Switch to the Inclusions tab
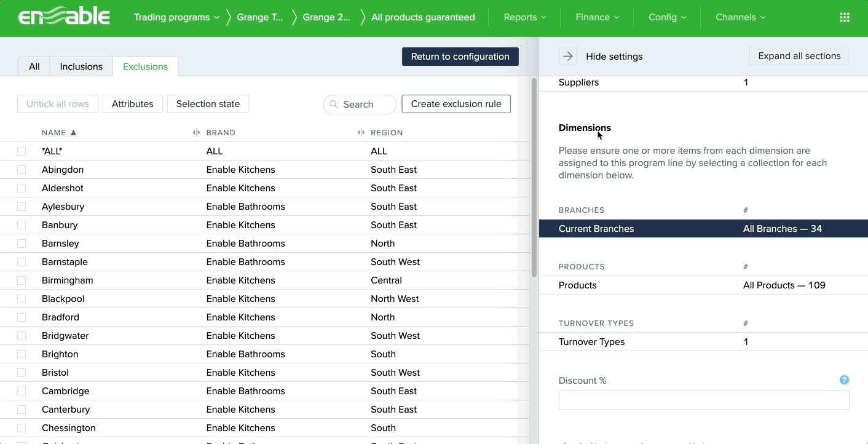The width and height of the screenshot is (868, 444). pos(81,66)
